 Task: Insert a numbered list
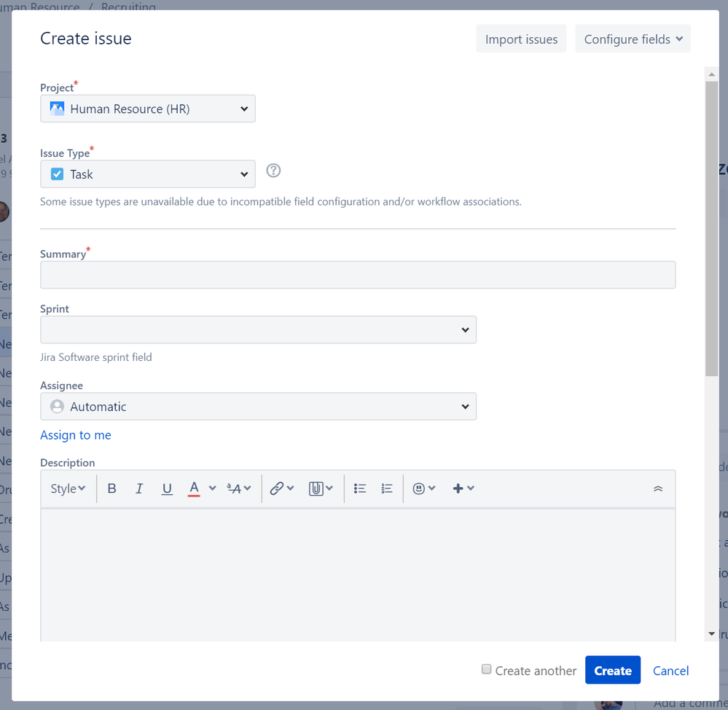point(387,488)
